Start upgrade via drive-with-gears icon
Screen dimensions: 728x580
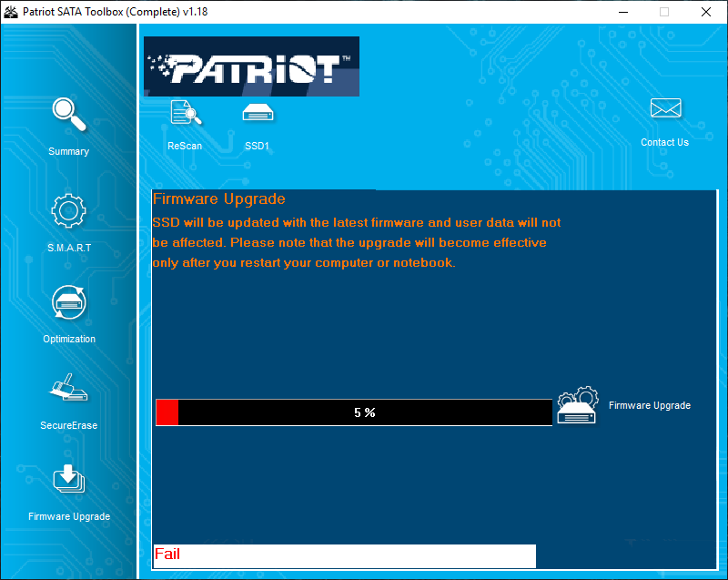pos(578,405)
